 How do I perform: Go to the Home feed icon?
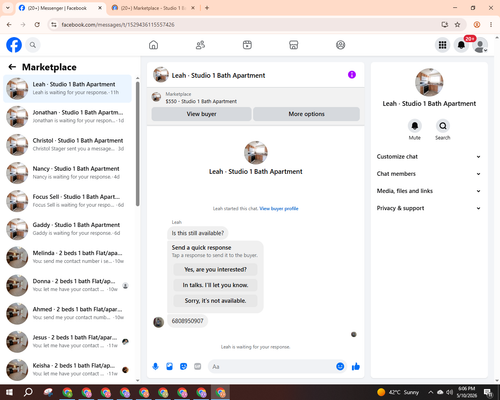click(x=153, y=45)
